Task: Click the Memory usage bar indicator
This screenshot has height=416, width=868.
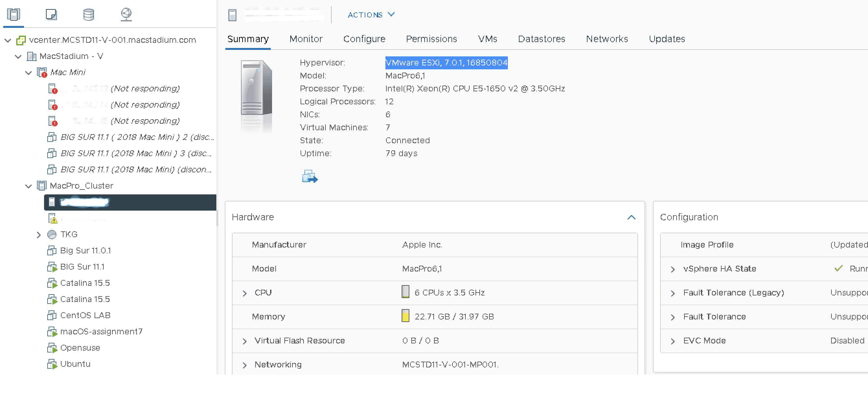Action: click(x=405, y=317)
